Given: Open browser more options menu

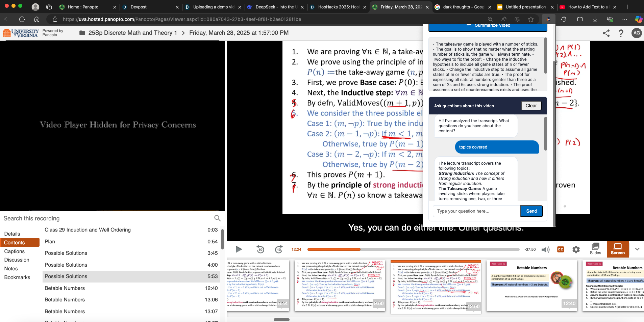Looking at the screenshot, I should point(625,19).
